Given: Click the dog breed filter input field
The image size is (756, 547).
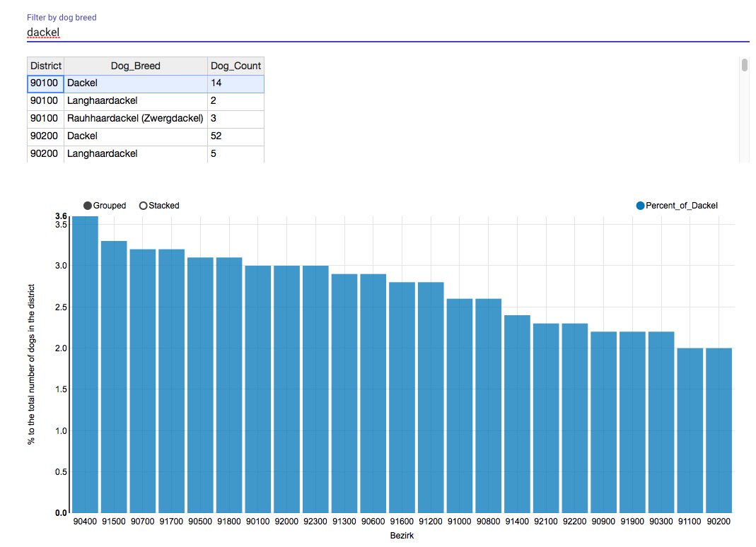Looking at the screenshot, I should (388, 33).
